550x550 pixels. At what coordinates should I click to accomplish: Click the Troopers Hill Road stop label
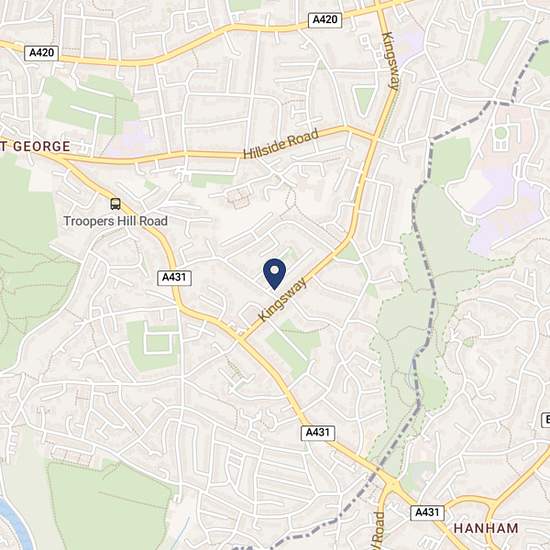(115, 221)
